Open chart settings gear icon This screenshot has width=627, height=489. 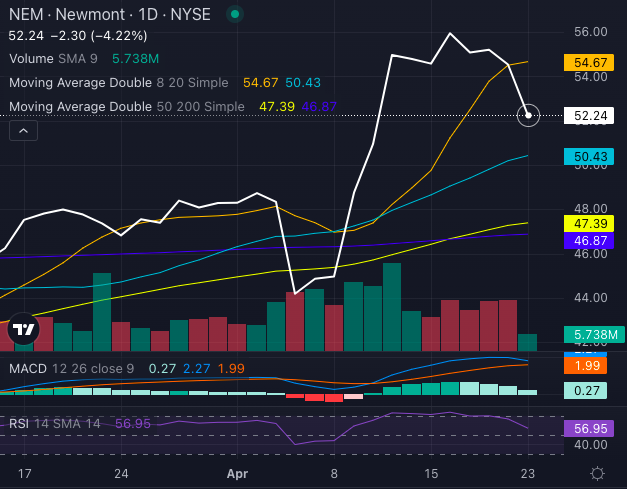click(x=597, y=473)
